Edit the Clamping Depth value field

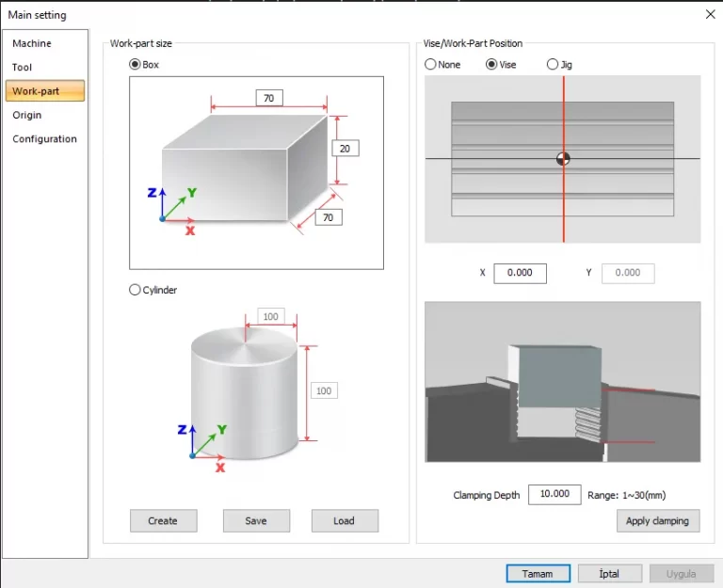click(554, 495)
